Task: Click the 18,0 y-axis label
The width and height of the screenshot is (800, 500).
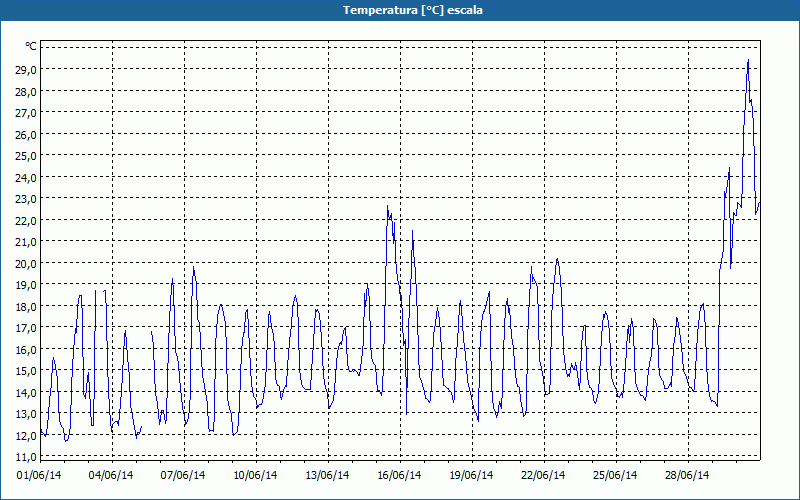Action: [x=26, y=307]
